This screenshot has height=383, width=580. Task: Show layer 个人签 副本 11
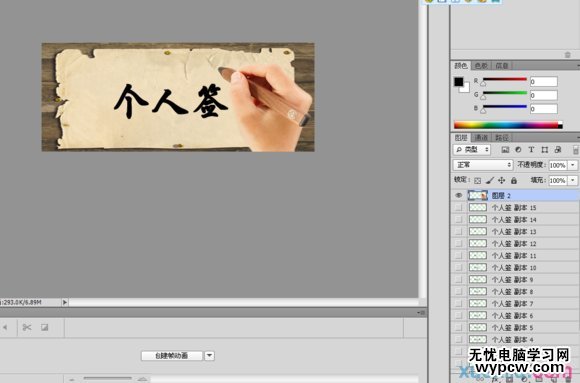pyautogui.click(x=459, y=255)
